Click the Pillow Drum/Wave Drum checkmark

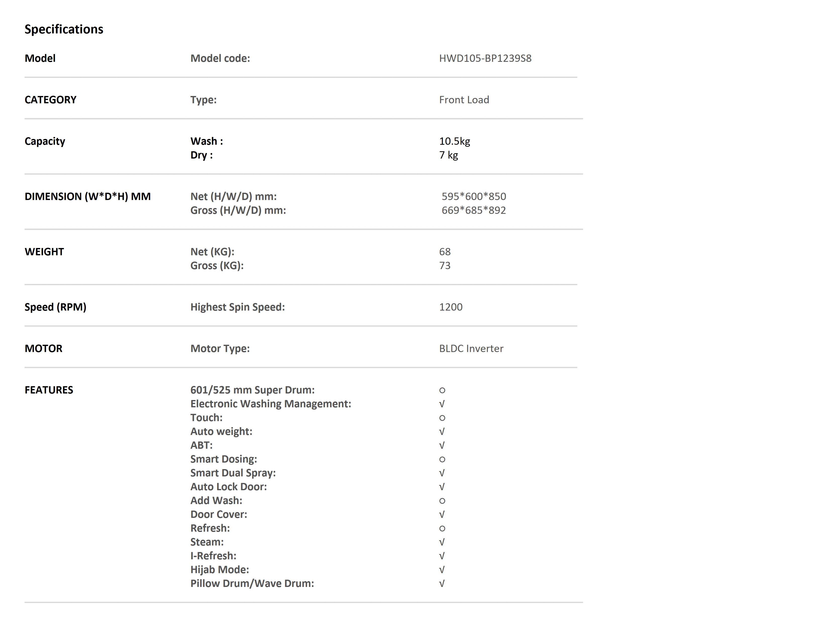pyautogui.click(x=442, y=583)
